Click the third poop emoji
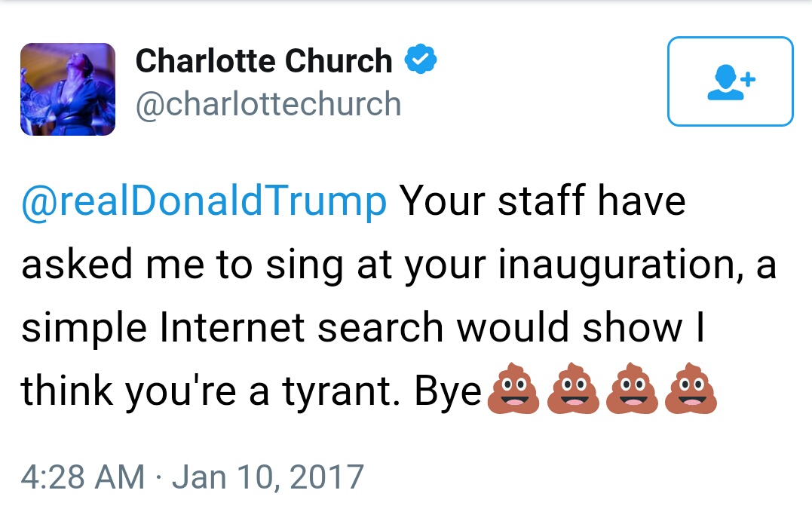Viewport: 812px width, 521px height. (x=632, y=391)
